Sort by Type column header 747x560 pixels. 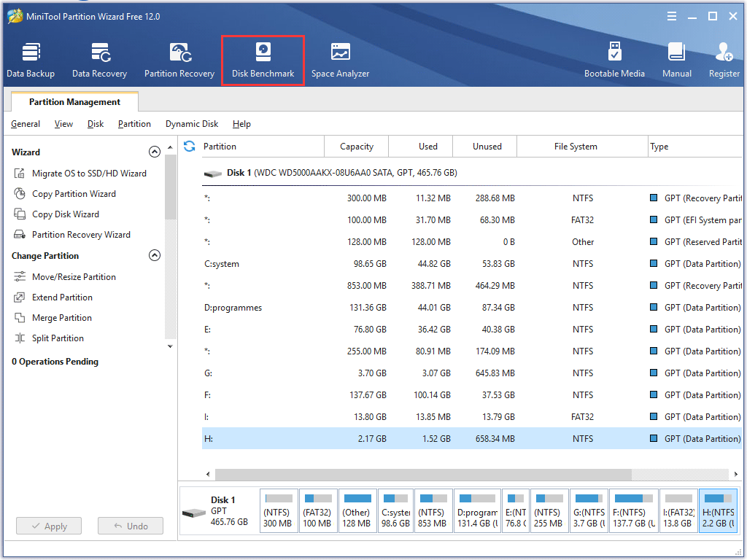(695, 146)
